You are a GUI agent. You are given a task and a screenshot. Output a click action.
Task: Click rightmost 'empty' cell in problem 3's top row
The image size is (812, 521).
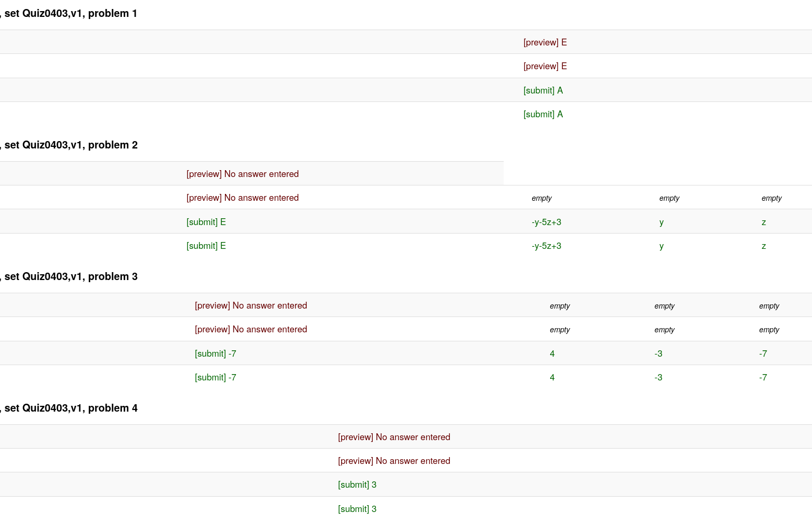pos(769,306)
